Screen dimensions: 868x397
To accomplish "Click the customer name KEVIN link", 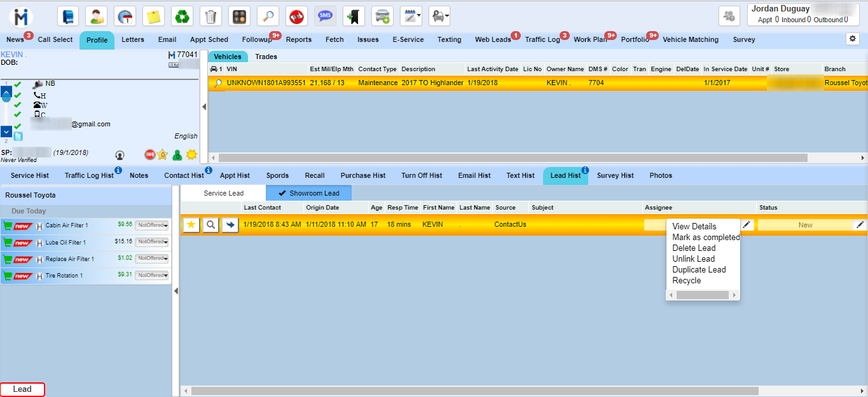I will pyautogui.click(x=13, y=55).
